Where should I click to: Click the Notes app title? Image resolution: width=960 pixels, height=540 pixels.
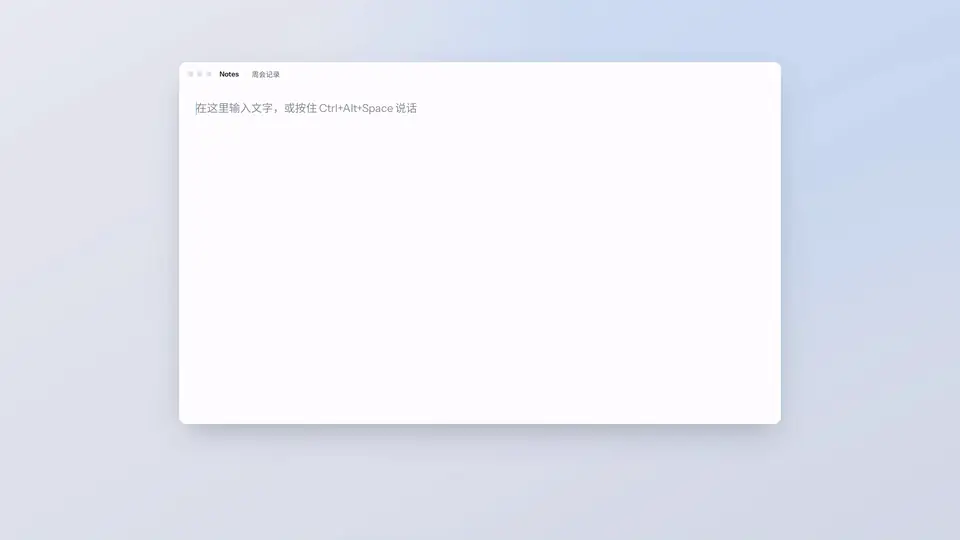pos(229,74)
